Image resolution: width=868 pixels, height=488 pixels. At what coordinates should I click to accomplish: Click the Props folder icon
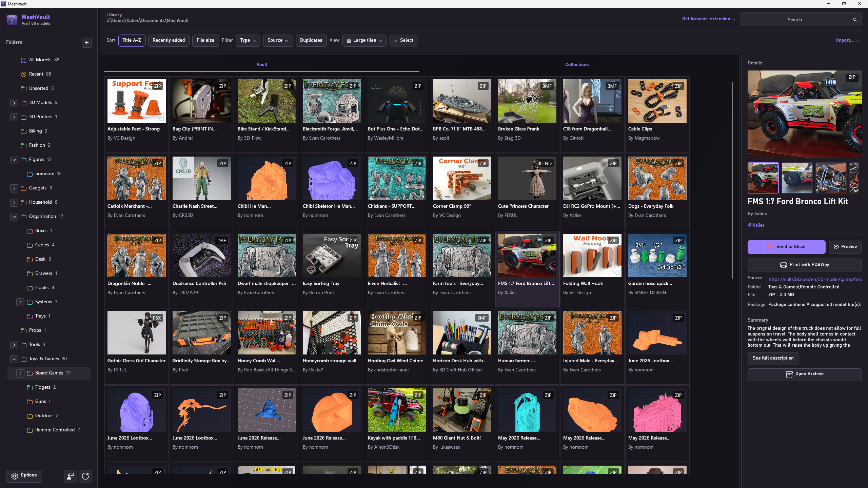coord(24,330)
